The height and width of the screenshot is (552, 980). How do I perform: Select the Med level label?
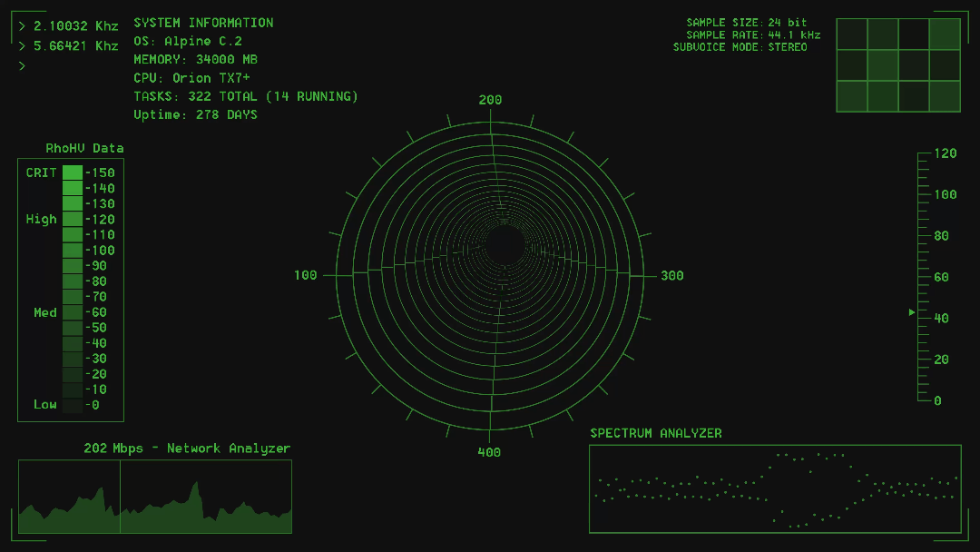[45, 312]
